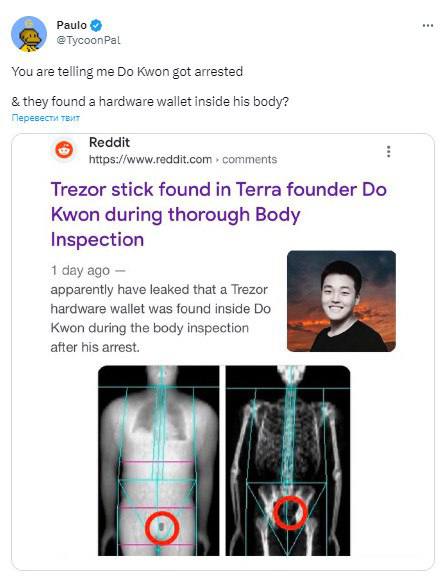Open the tweet's three-dot more options menu

pos(428,26)
